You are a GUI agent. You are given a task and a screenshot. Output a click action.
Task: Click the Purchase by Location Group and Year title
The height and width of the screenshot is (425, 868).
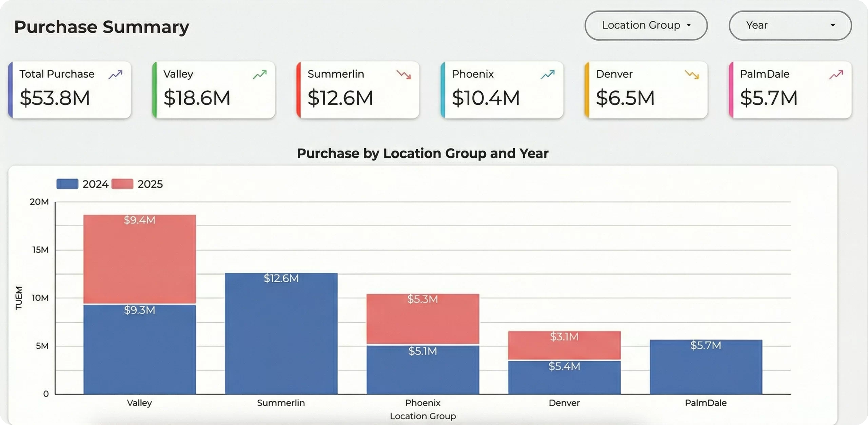pos(422,153)
